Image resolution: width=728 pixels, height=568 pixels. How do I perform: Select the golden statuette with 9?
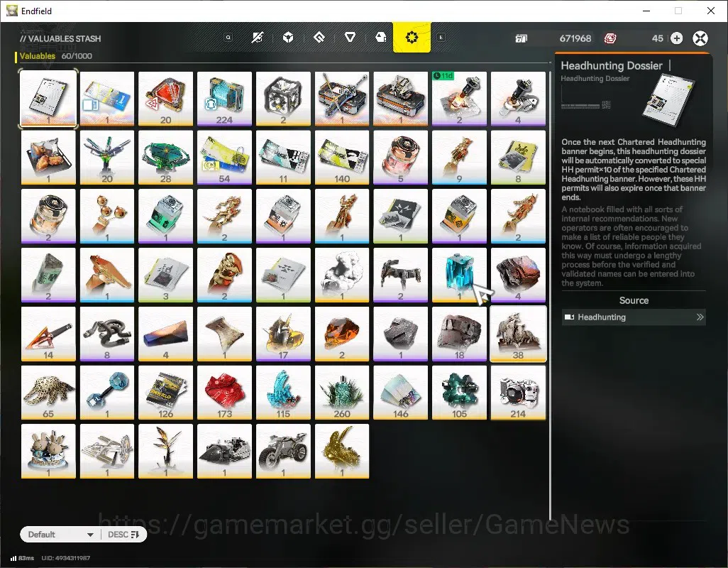459,158
